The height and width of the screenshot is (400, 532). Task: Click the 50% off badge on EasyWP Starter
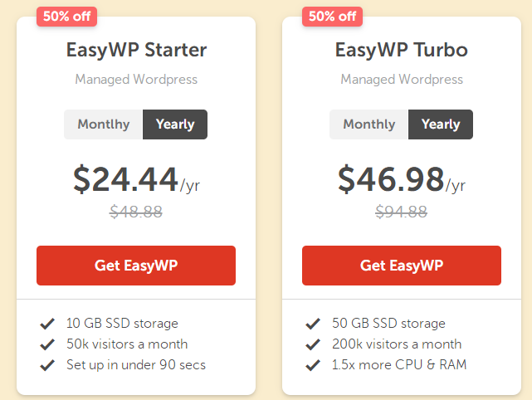coord(66,16)
